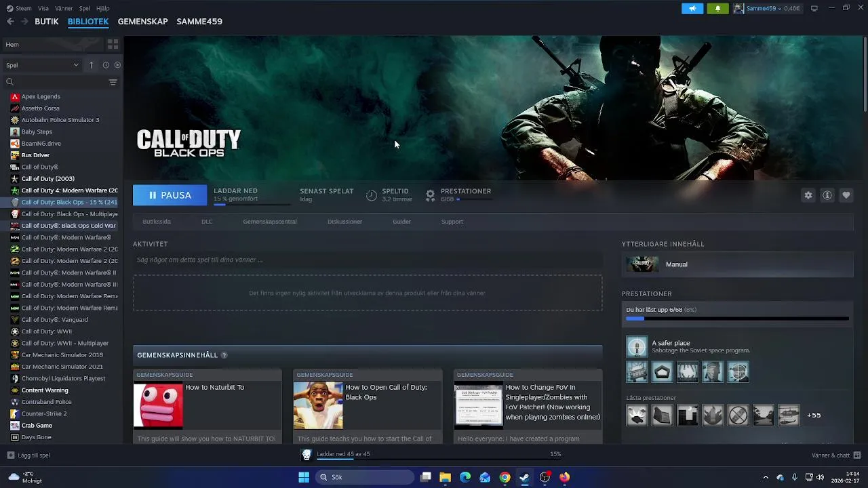The width and height of the screenshot is (868, 488).
Task: Click the activity comment input field
Action: pyautogui.click(x=368, y=260)
